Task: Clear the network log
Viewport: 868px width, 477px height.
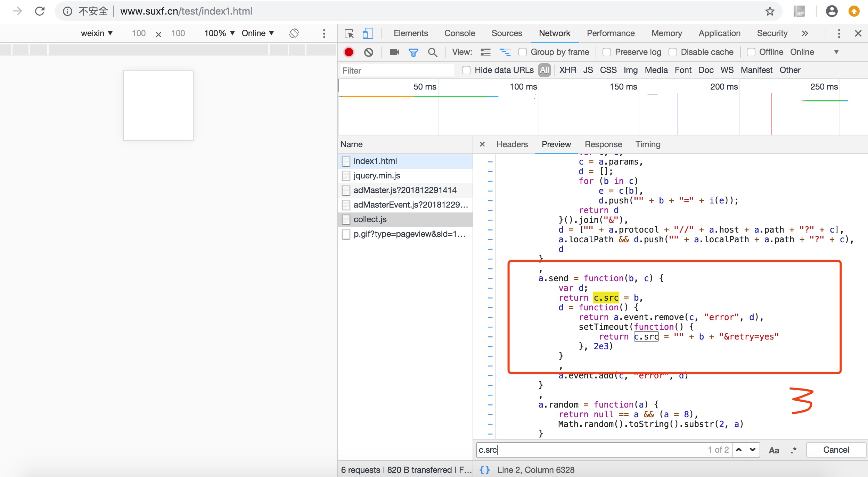Action: (368, 52)
